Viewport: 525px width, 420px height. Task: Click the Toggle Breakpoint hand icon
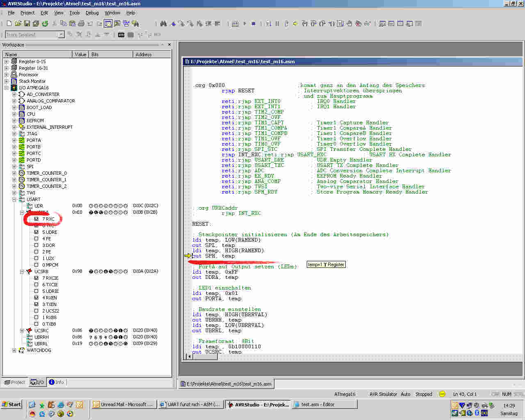pos(349,24)
